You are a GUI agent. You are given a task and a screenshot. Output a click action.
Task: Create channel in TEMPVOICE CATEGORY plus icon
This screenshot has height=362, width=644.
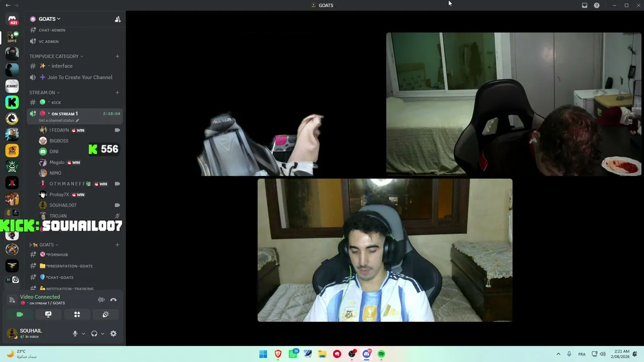[117, 56]
